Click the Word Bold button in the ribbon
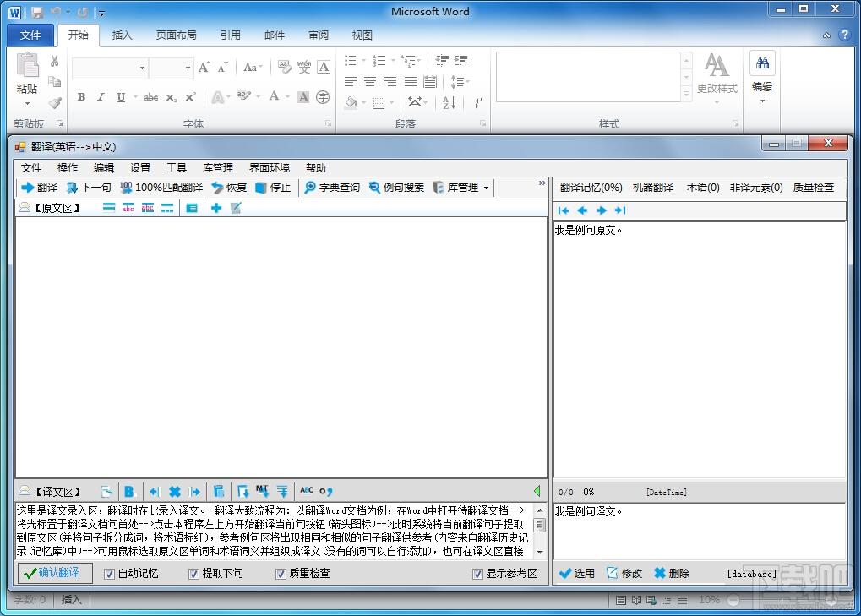This screenshot has width=861, height=616. [x=81, y=97]
